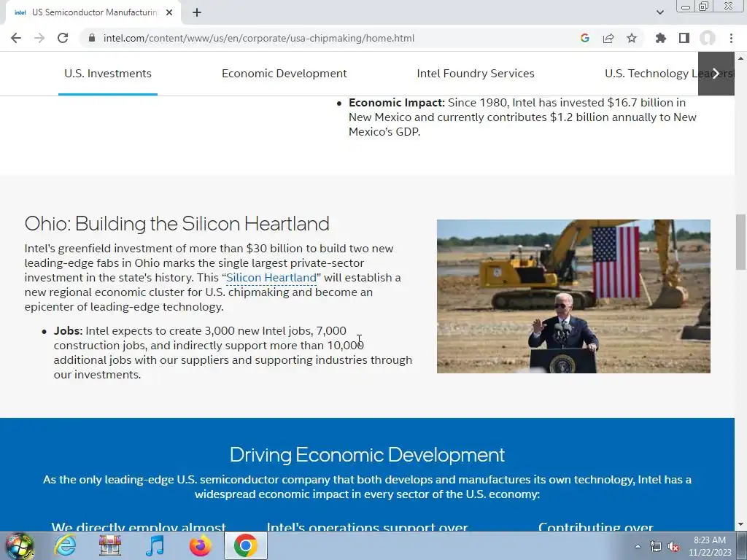The width and height of the screenshot is (747, 560).
Task: Click the Ohio: Building the Silicon Heartland heading
Action: click(177, 223)
